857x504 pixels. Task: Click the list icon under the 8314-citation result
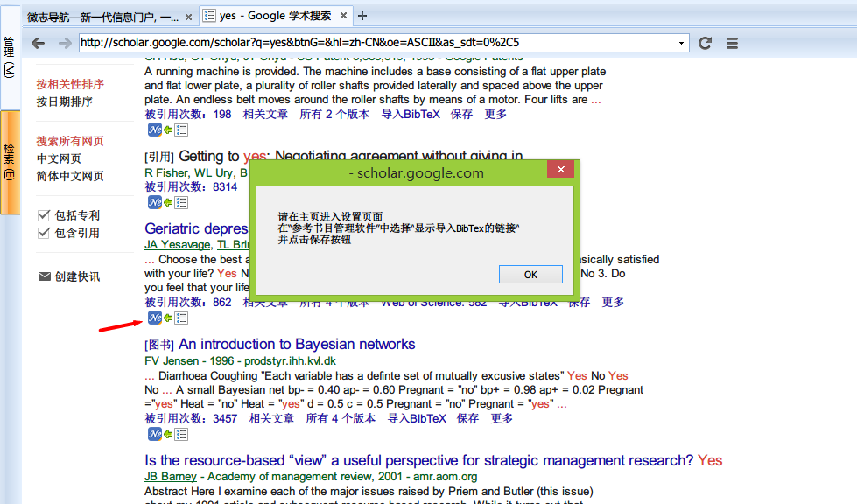coord(181,203)
